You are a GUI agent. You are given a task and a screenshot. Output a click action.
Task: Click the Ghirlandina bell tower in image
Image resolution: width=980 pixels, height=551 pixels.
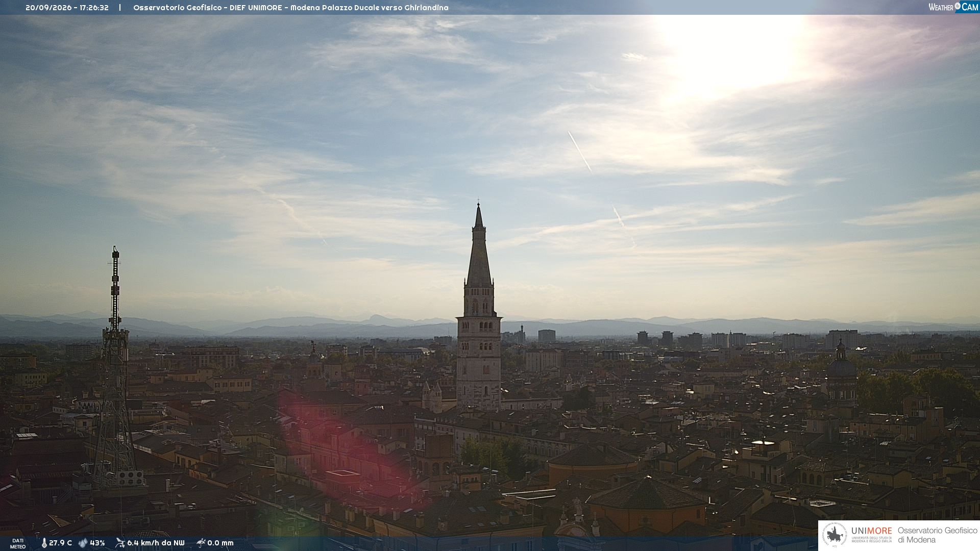click(x=479, y=306)
